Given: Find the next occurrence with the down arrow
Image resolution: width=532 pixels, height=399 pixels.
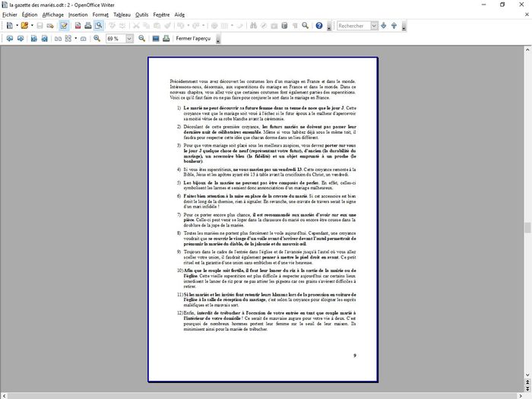Looking at the screenshot, I should (x=384, y=25).
